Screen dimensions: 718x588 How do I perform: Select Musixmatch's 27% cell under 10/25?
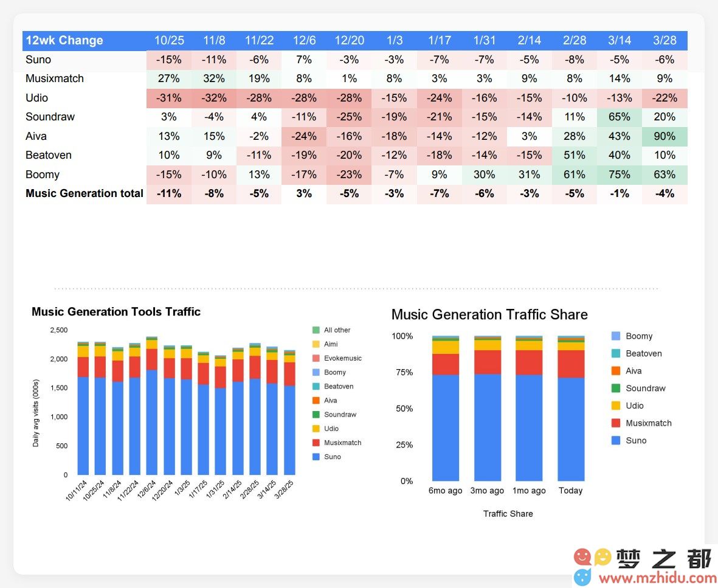tap(169, 78)
